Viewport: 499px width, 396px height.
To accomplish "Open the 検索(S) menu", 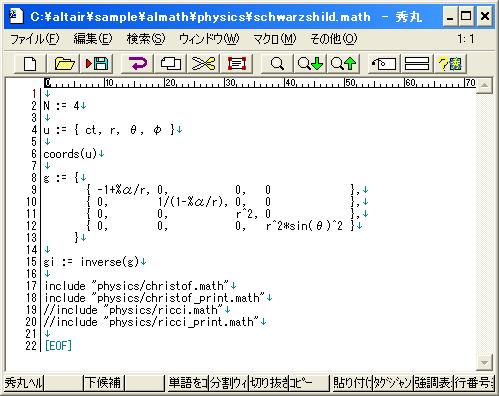I will coord(146,39).
